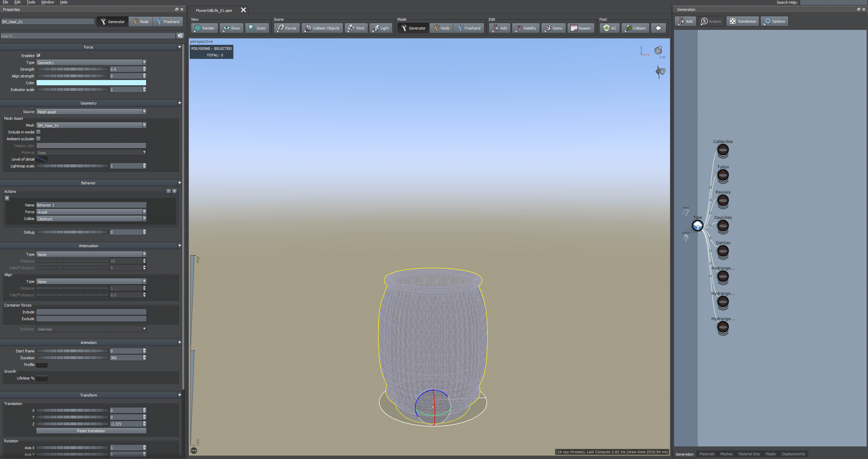Open the Gizmo edit tool
The width and height of the screenshot is (868, 459).
point(554,28)
